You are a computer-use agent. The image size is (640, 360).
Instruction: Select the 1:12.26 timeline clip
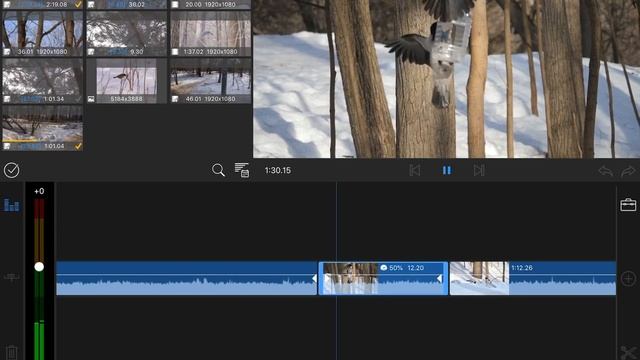point(533,278)
